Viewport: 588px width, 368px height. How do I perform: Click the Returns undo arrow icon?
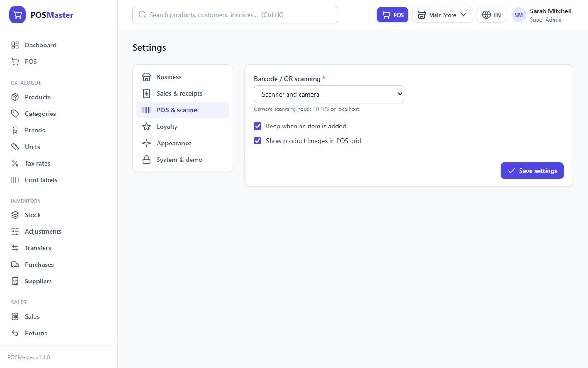15,333
